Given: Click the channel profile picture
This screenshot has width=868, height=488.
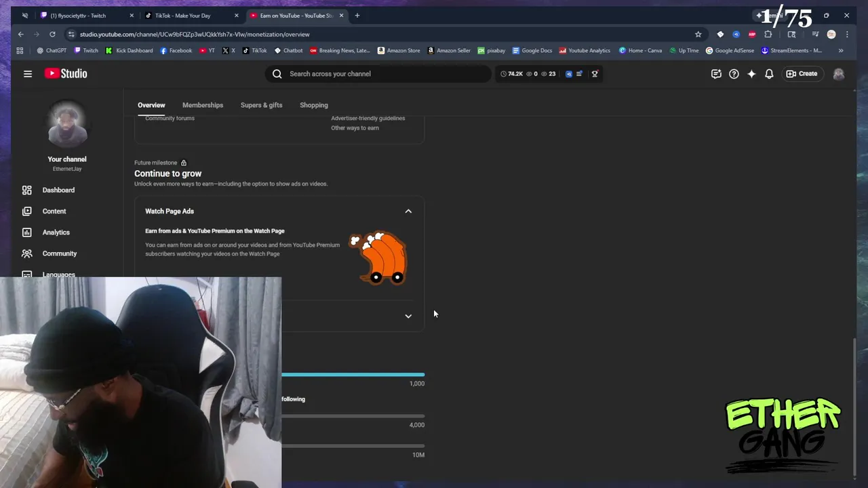Looking at the screenshot, I should click(67, 125).
